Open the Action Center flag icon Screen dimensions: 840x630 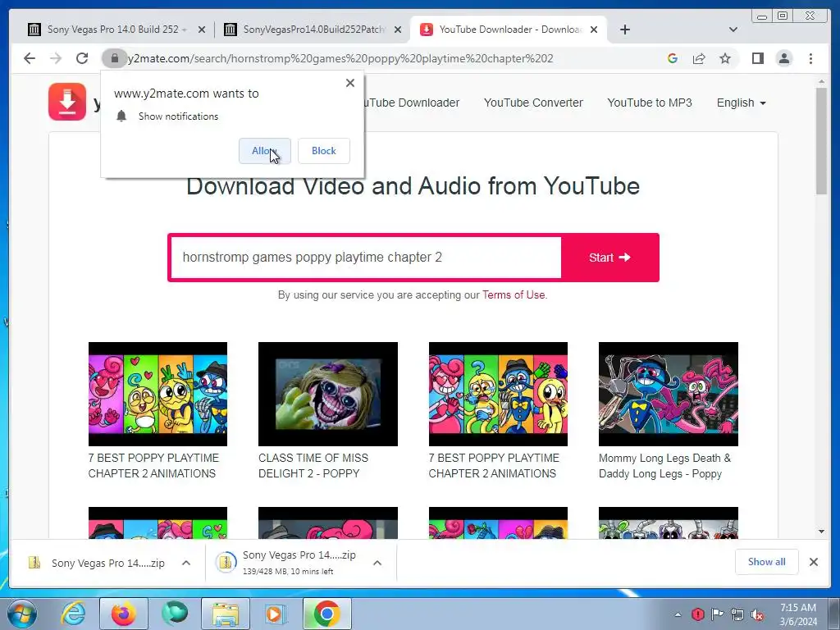pyautogui.click(x=717, y=614)
